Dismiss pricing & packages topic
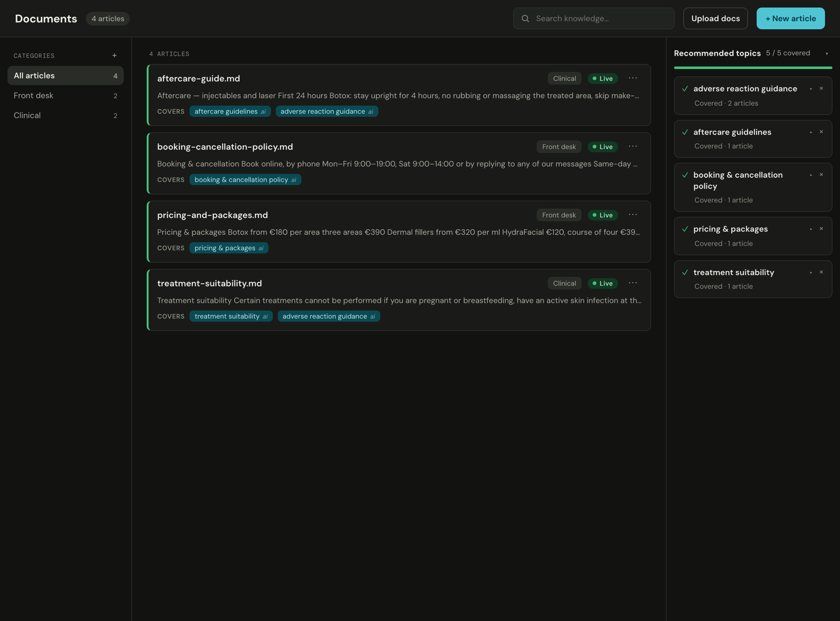This screenshot has height=621, width=840. pyautogui.click(x=821, y=229)
